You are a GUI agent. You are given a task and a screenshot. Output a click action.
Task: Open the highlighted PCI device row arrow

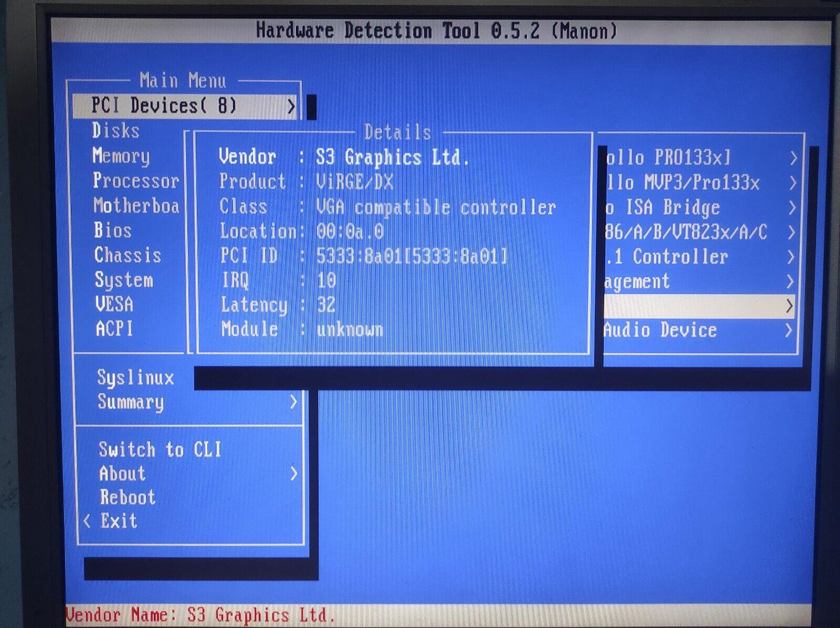point(789,306)
